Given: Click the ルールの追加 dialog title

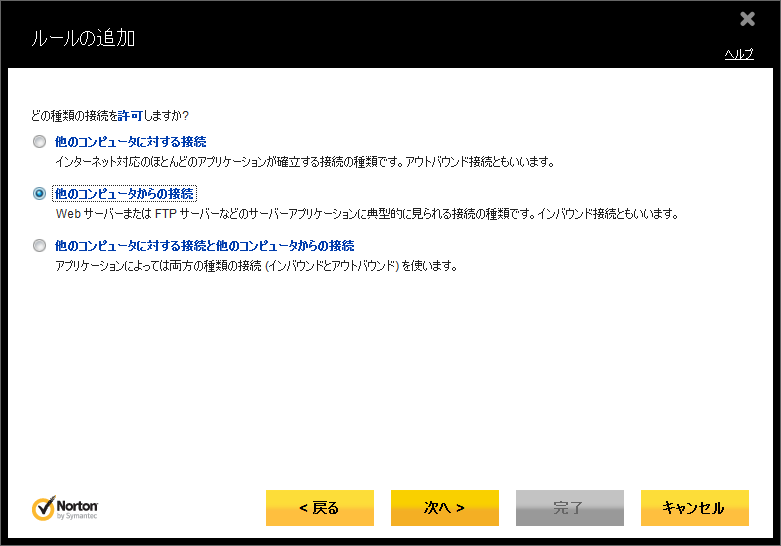Looking at the screenshot, I should click(x=83, y=39).
